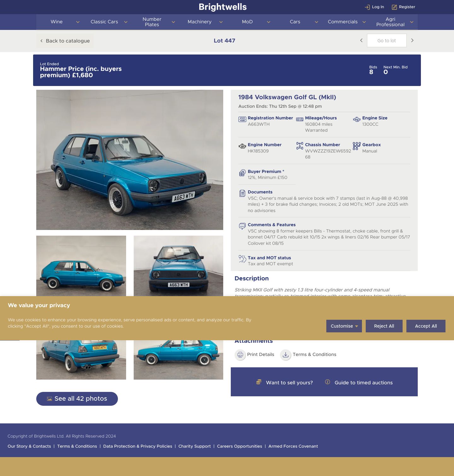Open the Cars menu item
454x476 pixels.
tap(295, 22)
